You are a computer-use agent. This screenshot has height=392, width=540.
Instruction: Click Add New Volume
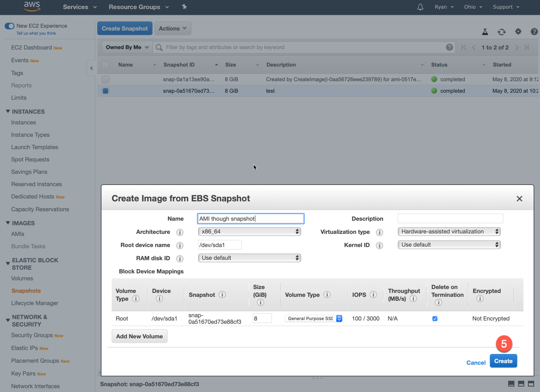click(x=139, y=336)
